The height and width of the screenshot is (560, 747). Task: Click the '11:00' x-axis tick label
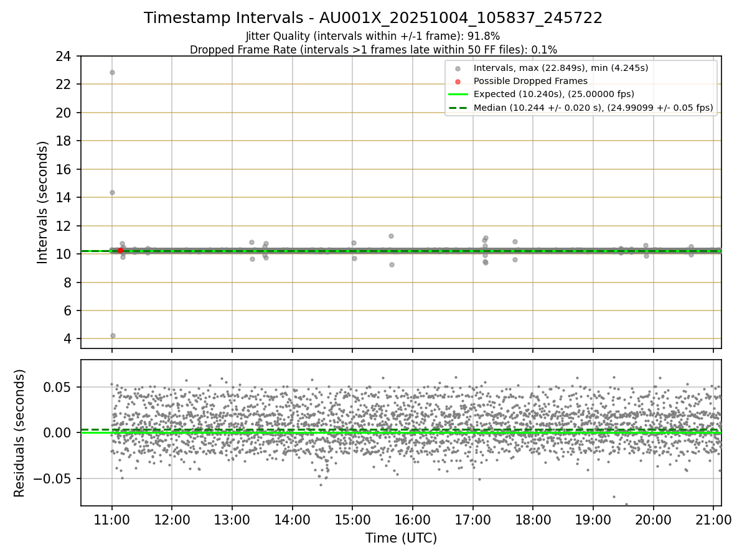point(112,519)
